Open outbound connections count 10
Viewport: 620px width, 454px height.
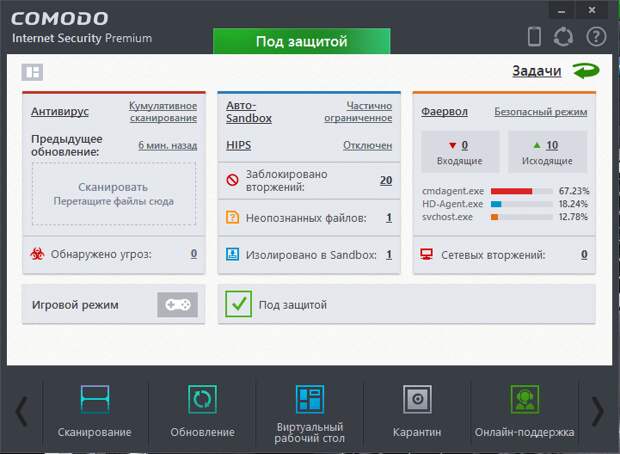552,146
